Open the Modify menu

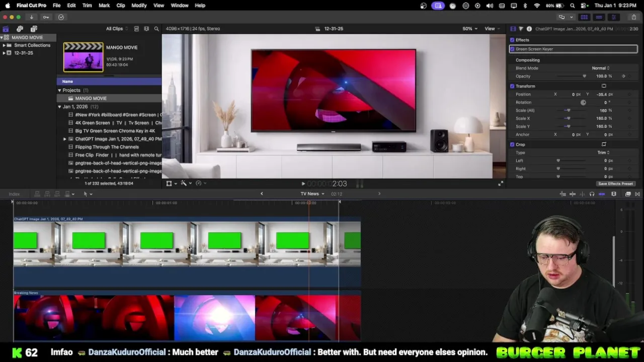(x=139, y=6)
